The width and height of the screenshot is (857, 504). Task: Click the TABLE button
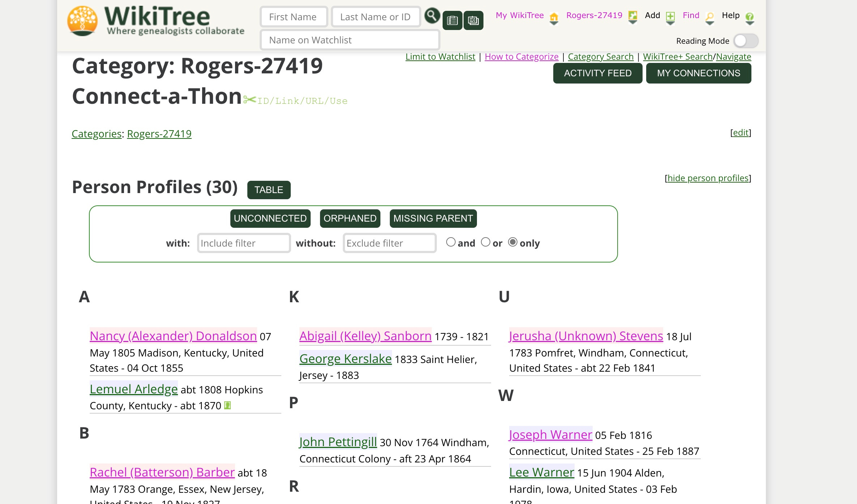269,190
